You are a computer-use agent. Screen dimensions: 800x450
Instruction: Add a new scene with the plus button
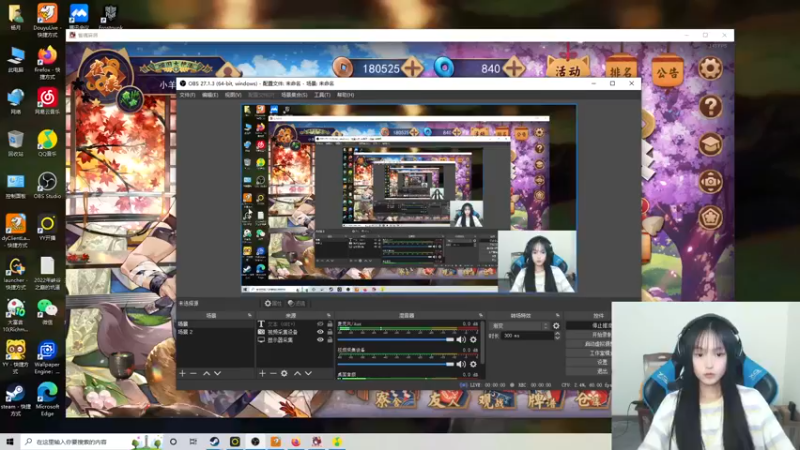pyautogui.click(x=182, y=373)
